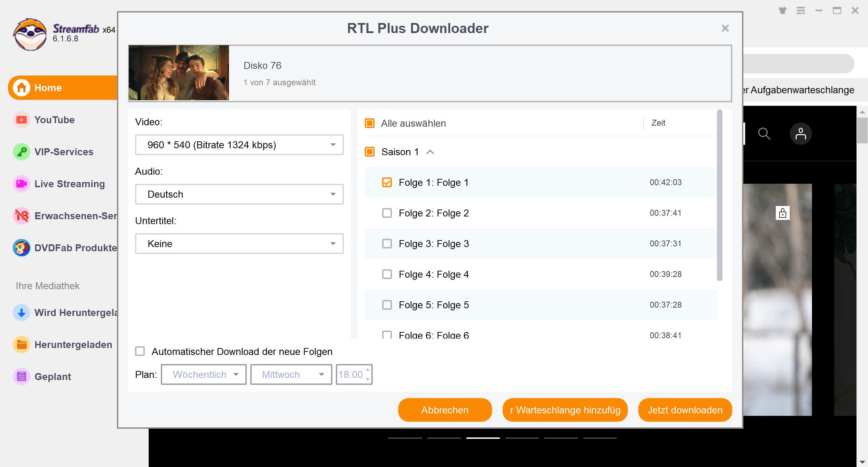Maximize the StreamFab window
This screenshot has height=467, width=868.
click(837, 10)
